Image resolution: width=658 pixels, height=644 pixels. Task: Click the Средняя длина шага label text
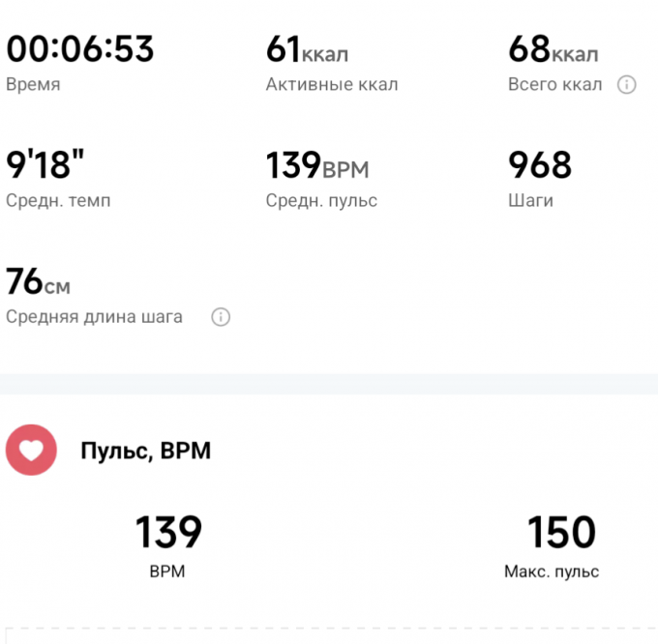pos(94,317)
